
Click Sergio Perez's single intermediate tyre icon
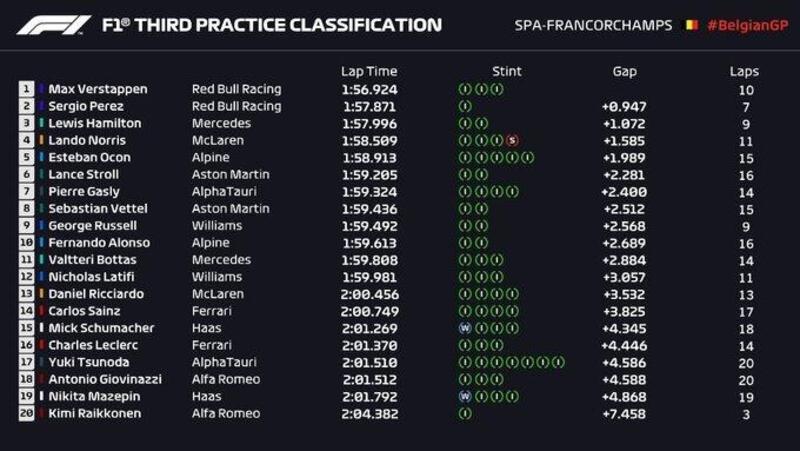pos(464,106)
